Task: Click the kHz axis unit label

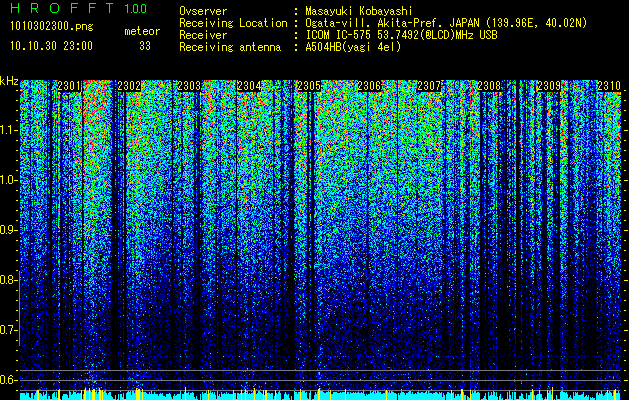Action: [9, 81]
